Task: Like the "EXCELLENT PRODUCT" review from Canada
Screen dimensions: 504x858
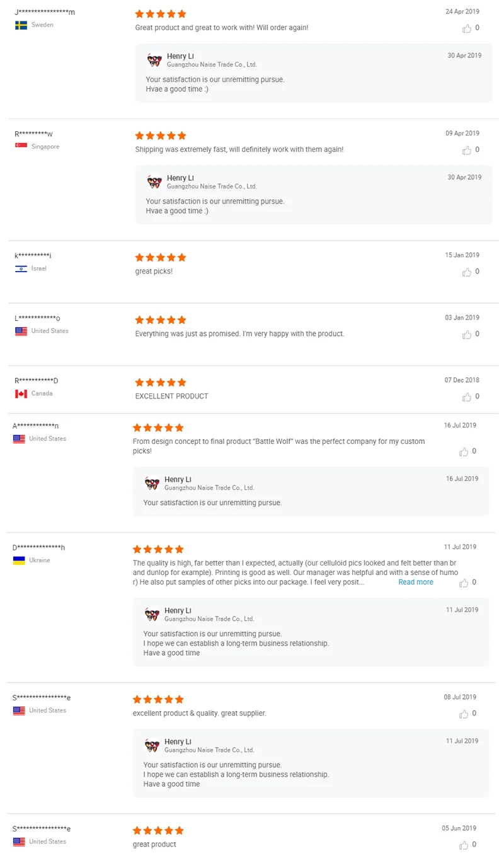Action: 467,397
